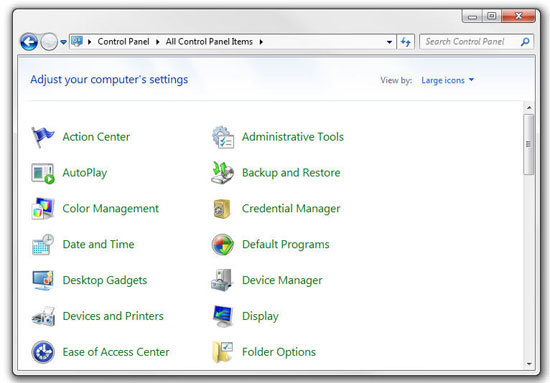Open the Backup and Restore link
The image size is (550, 383).
click(291, 173)
